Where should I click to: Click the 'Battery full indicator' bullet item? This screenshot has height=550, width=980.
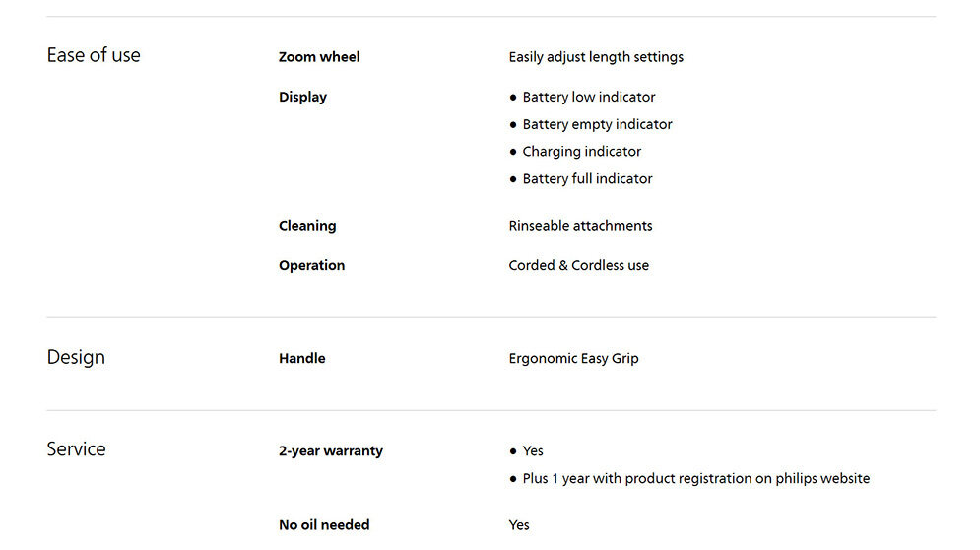(587, 179)
